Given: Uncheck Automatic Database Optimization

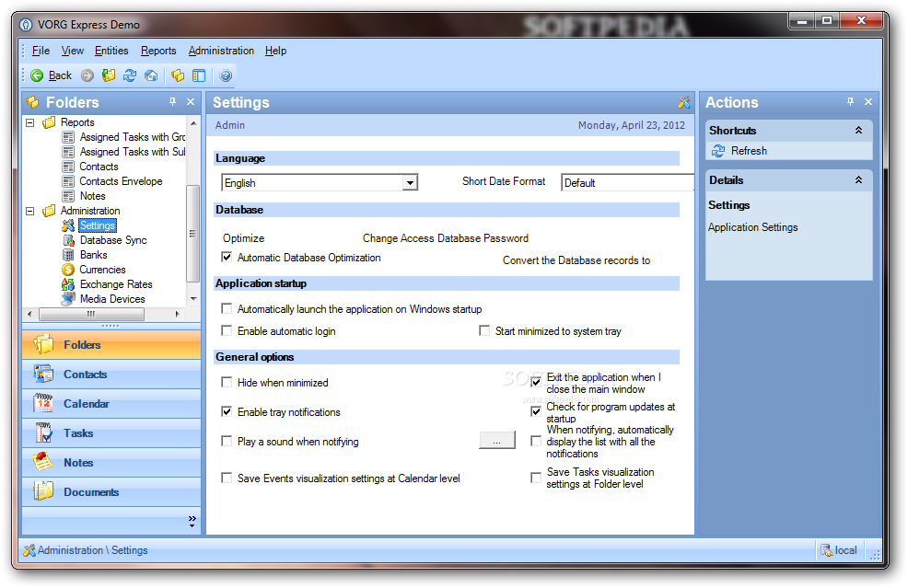Looking at the screenshot, I should pos(227,257).
